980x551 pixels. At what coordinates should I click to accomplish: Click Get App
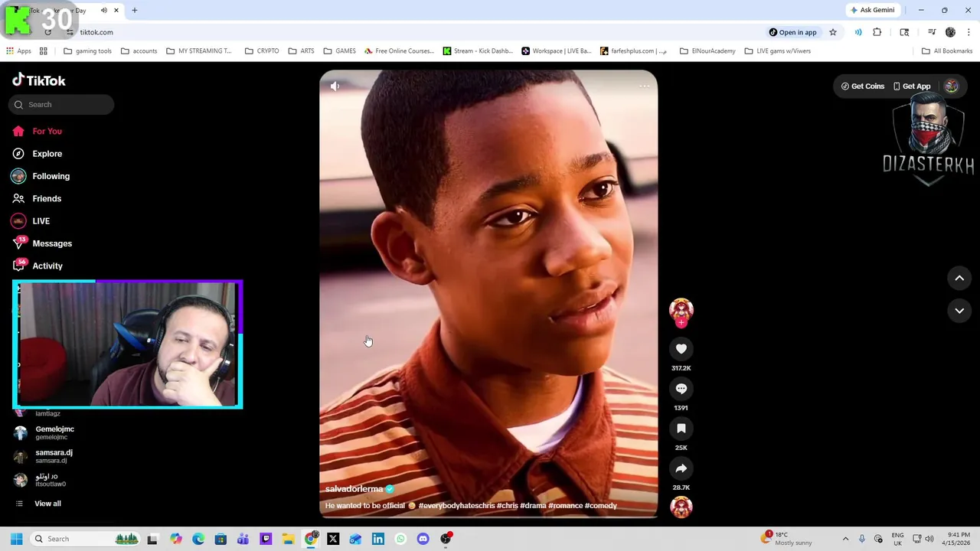pos(912,86)
